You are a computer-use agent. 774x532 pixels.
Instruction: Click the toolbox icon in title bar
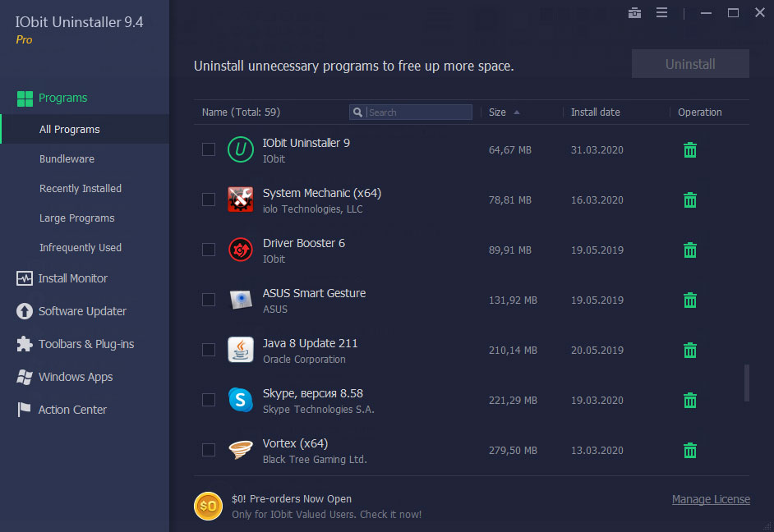point(635,13)
